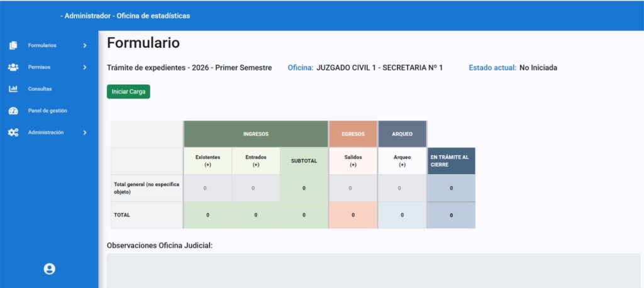Click the Panel de gestión gauge icon

[x=13, y=111]
